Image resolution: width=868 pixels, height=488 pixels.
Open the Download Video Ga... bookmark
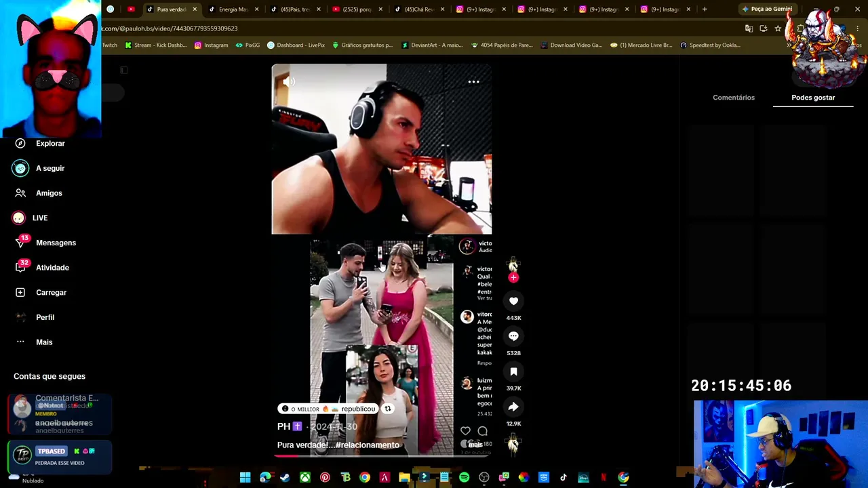pos(571,45)
